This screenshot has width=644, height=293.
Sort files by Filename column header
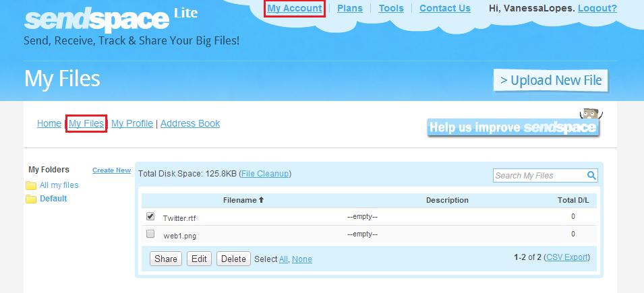tap(243, 200)
